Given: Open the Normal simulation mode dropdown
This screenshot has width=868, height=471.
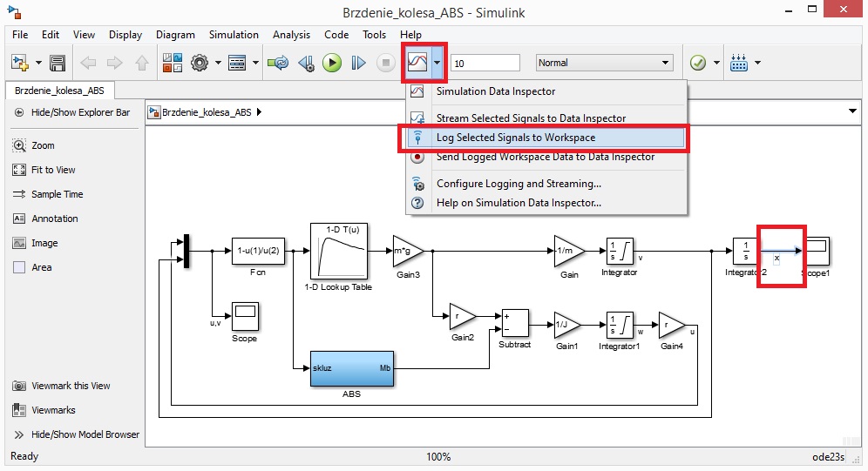Looking at the screenshot, I should [x=605, y=63].
